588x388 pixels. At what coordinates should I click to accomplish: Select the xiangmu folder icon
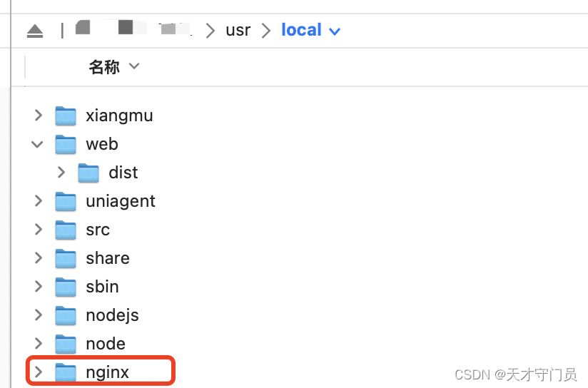66,116
